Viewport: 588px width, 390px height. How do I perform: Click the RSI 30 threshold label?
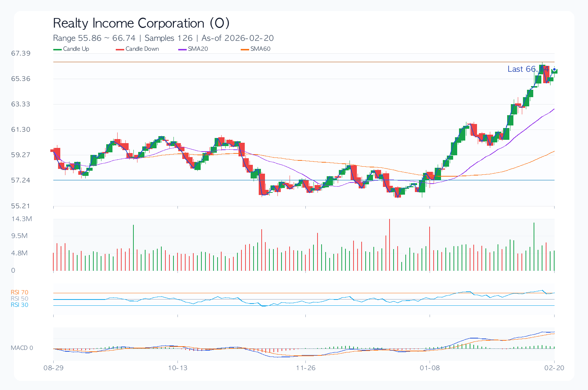click(x=19, y=305)
